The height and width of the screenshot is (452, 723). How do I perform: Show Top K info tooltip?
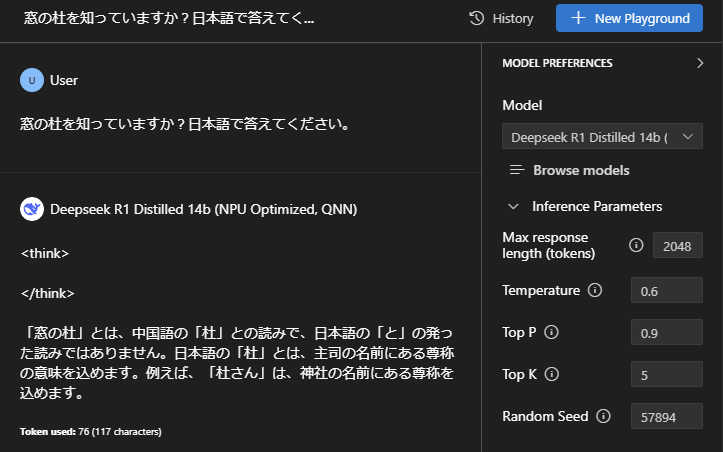(552, 374)
